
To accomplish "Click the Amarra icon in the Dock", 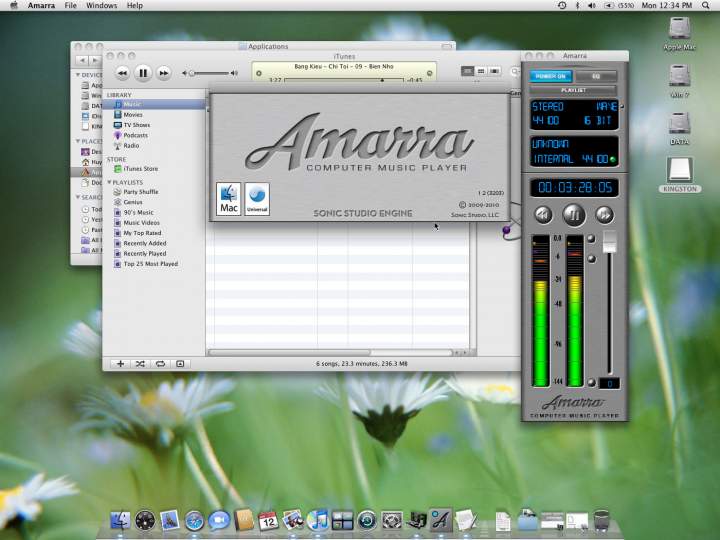I will 440,521.
